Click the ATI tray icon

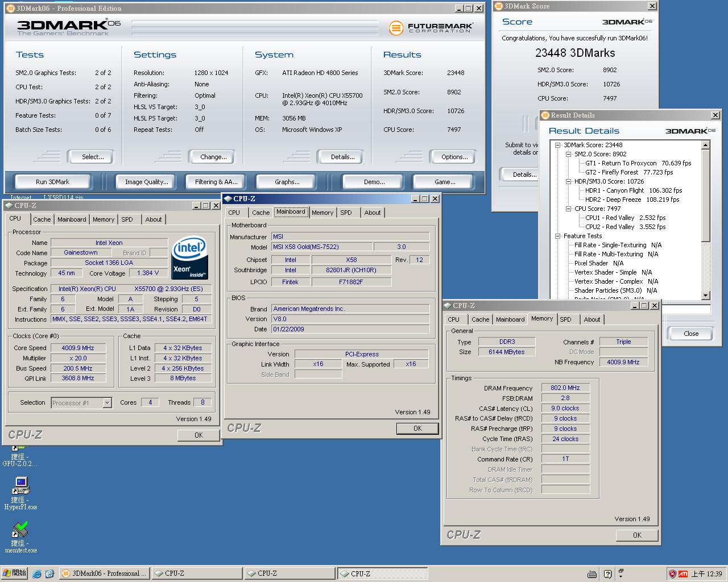[683, 573]
